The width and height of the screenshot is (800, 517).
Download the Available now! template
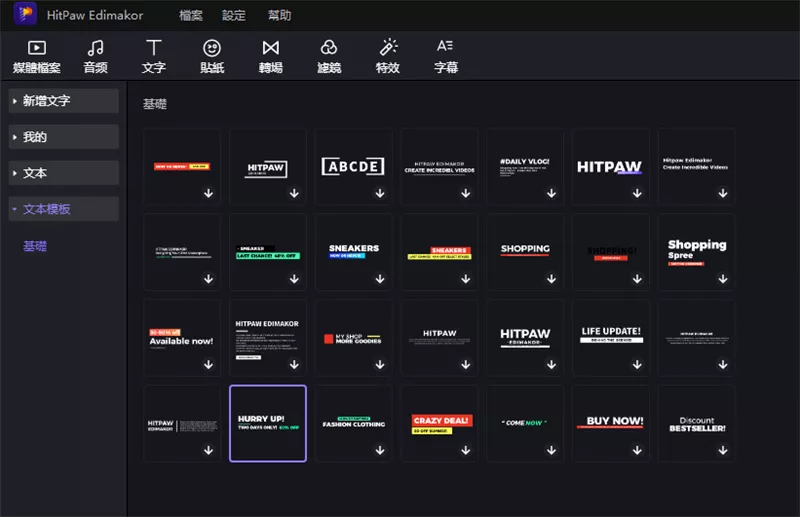tap(209, 365)
